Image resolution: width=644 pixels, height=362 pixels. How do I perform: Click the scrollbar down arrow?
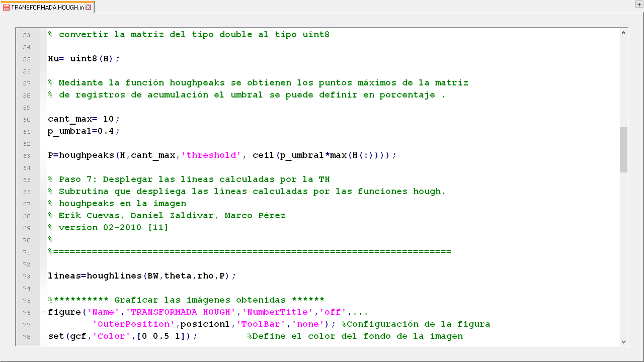tap(623, 341)
